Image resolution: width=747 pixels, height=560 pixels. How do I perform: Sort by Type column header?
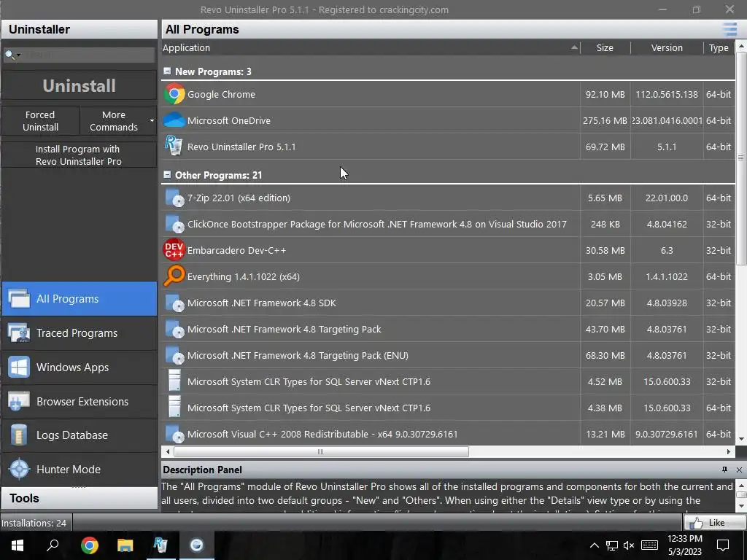point(719,47)
